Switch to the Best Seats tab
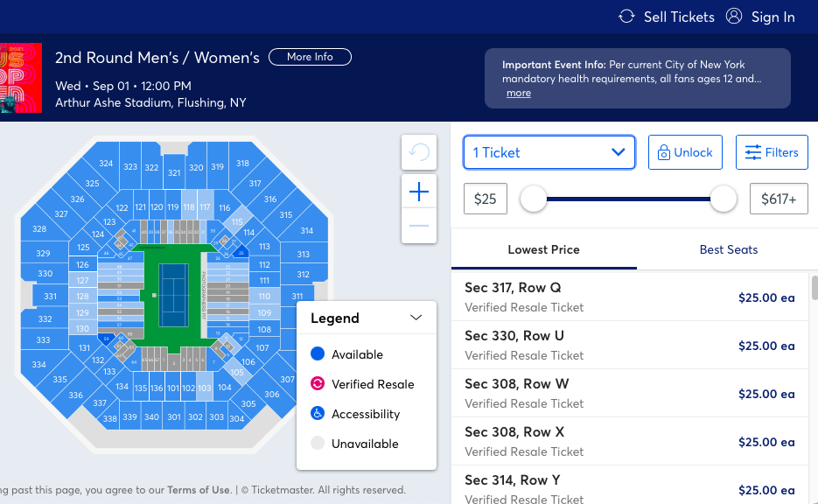This screenshot has height=504, width=818. point(728,249)
